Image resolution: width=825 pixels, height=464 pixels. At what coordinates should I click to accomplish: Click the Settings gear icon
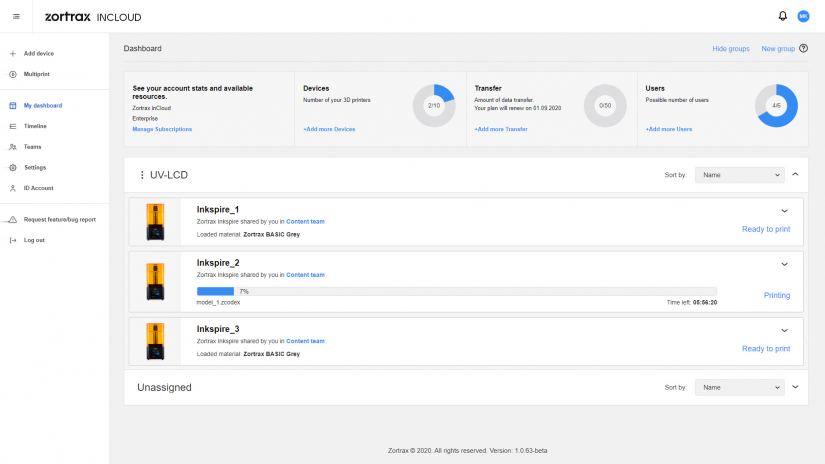pyautogui.click(x=13, y=167)
